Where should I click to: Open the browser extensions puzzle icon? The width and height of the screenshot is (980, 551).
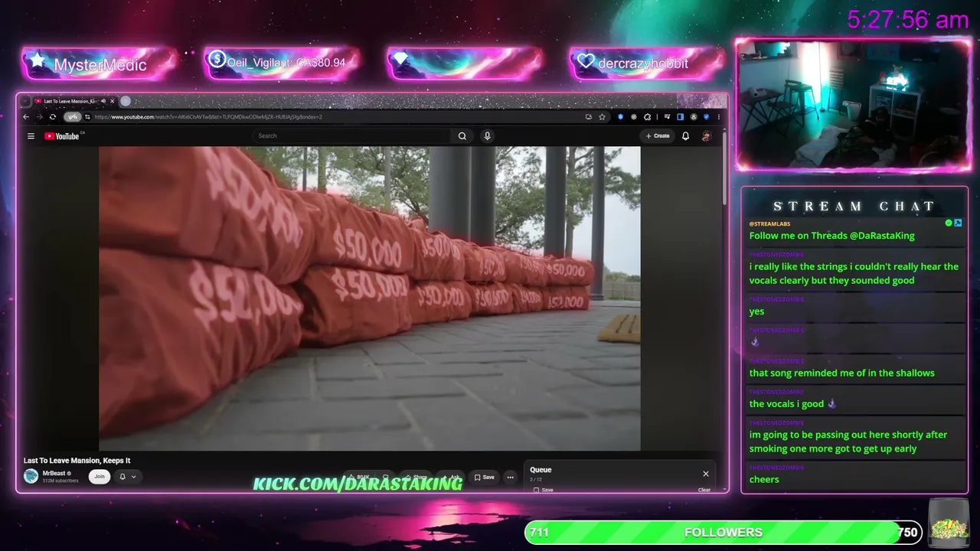647,117
